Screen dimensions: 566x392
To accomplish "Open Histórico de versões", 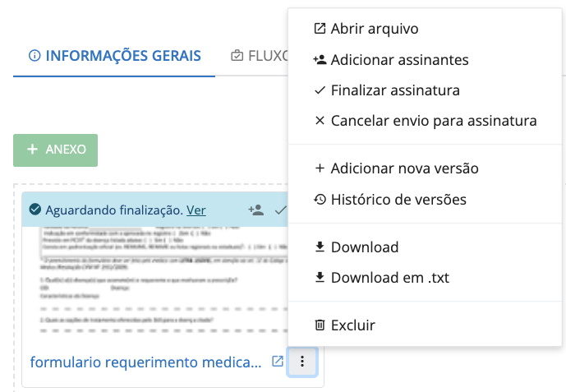I will pos(398,199).
